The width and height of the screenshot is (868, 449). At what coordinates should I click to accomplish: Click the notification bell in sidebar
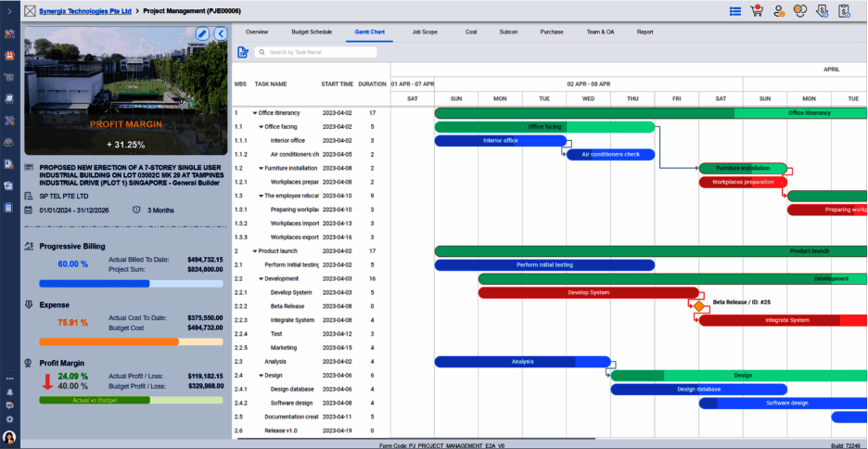point(9,392)
